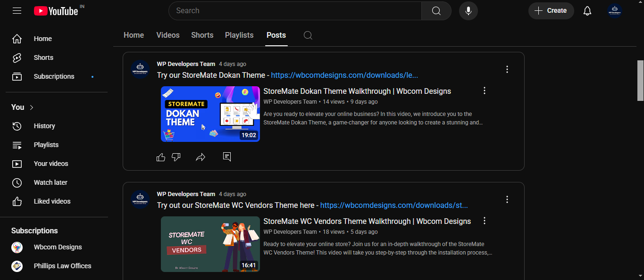Open the hamburger guide menu
The width and height of the screenshot is (644, 280).
(x=17, y=10)
